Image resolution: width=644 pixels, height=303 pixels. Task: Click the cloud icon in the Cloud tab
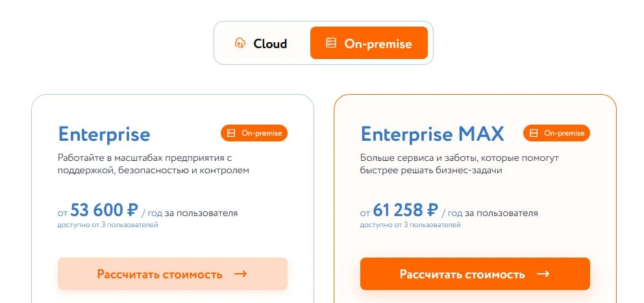[x=240, y=43]
